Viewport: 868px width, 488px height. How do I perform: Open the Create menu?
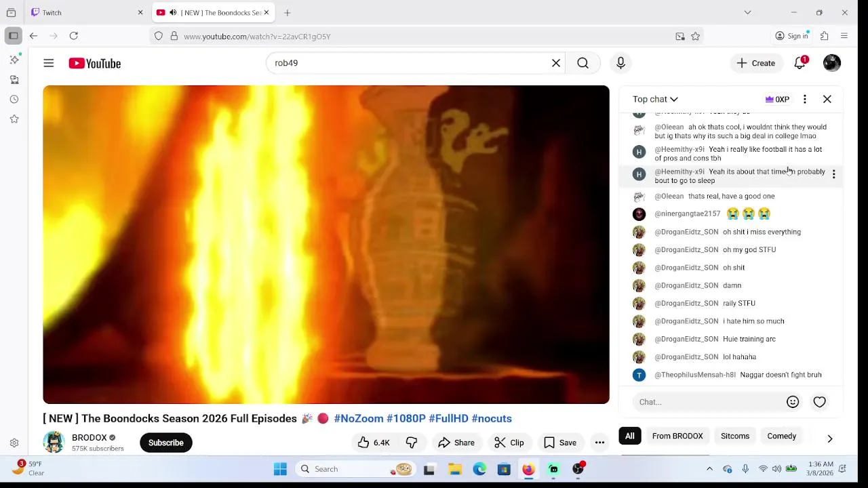click(756, 63)
